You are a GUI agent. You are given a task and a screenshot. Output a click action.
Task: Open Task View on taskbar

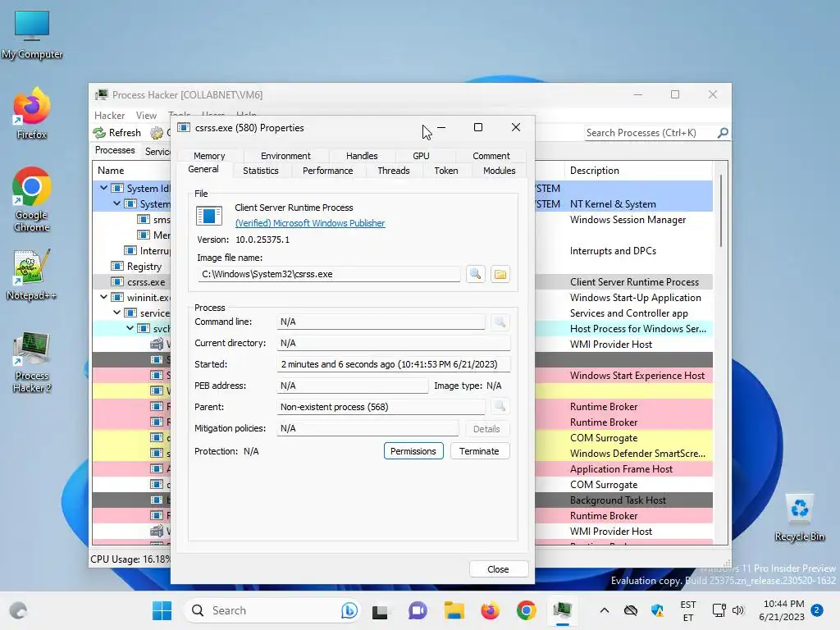click(380, 610)
